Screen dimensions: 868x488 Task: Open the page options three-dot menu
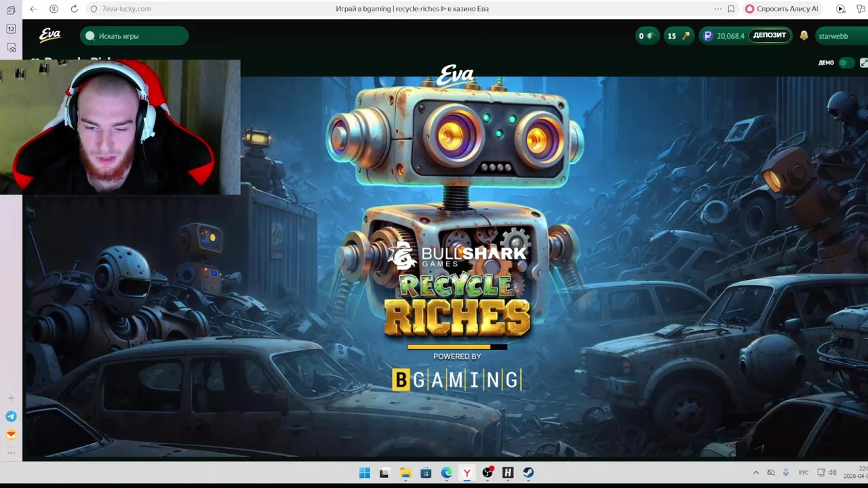pyautogui.click(x=717, y=9)
